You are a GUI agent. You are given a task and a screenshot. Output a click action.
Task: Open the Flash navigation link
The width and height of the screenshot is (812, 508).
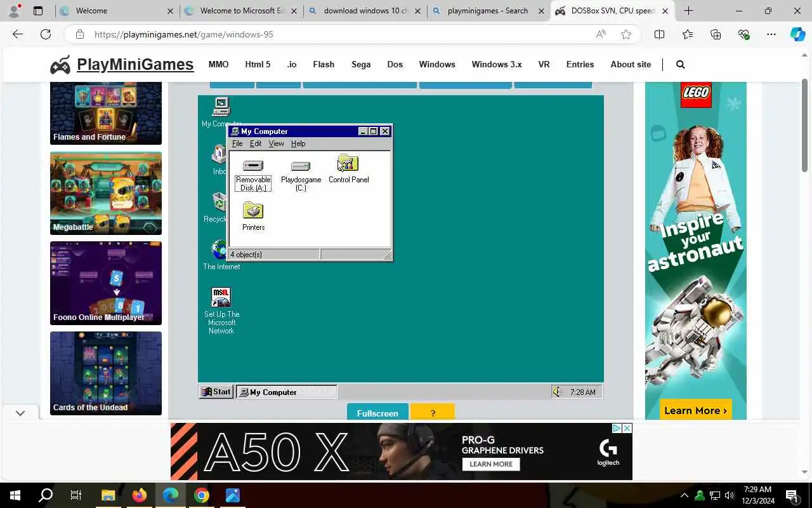coord(324,64)
